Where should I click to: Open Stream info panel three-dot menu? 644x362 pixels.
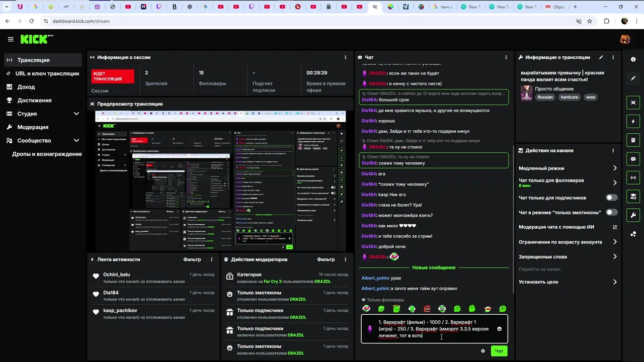click(613, 57)
